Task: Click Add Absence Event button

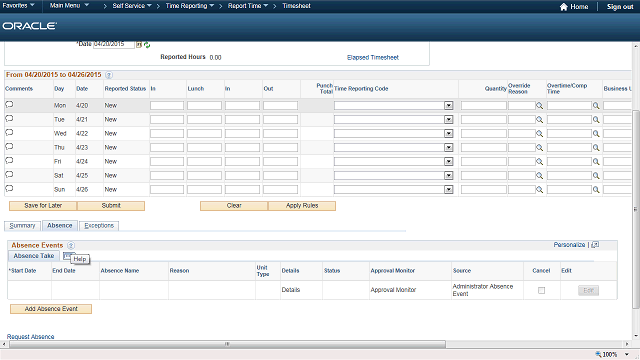Action: tap(51, 309)
